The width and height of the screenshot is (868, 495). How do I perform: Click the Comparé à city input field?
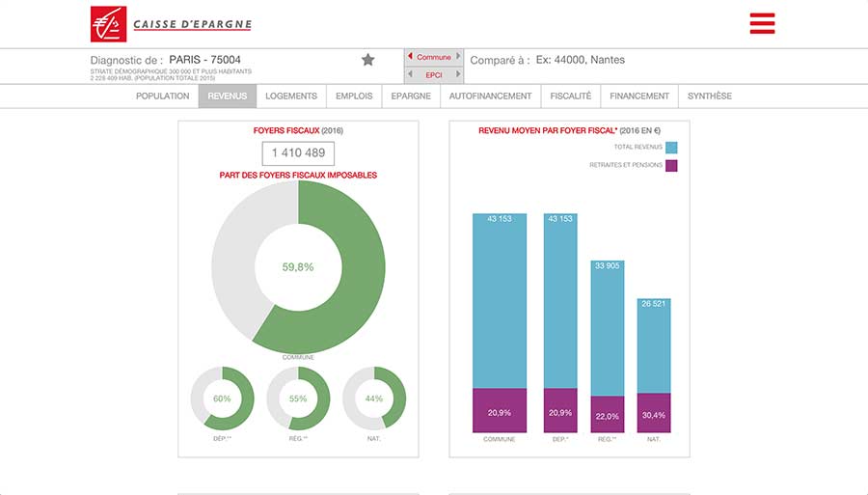(581, 60)
